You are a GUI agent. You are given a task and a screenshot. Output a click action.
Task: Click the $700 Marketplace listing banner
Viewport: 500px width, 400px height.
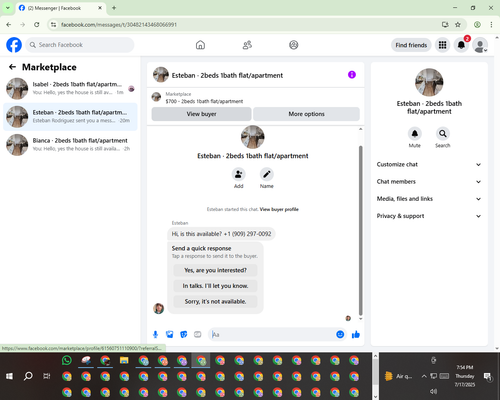click(255, 97)
